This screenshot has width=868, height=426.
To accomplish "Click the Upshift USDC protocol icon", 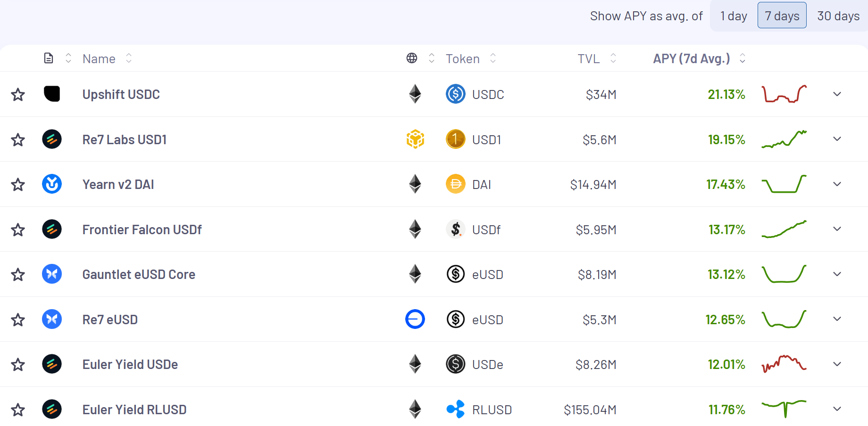I will (x=52, y=94).
